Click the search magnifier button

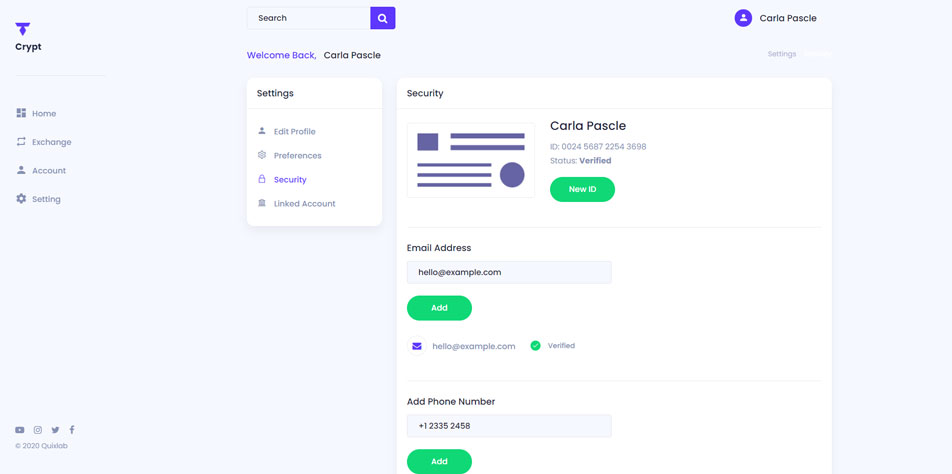point(382,18)
